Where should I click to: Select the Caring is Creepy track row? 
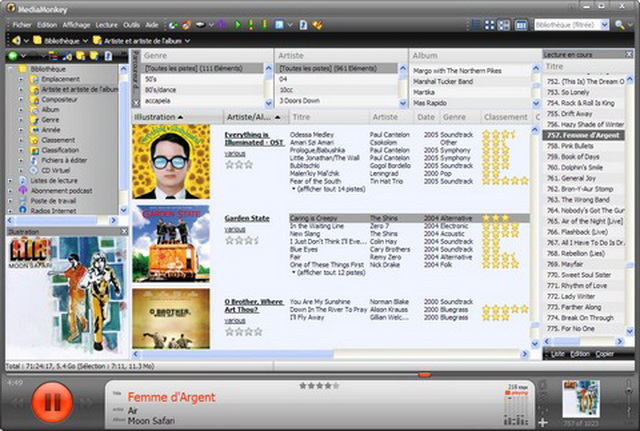point(409,218)
